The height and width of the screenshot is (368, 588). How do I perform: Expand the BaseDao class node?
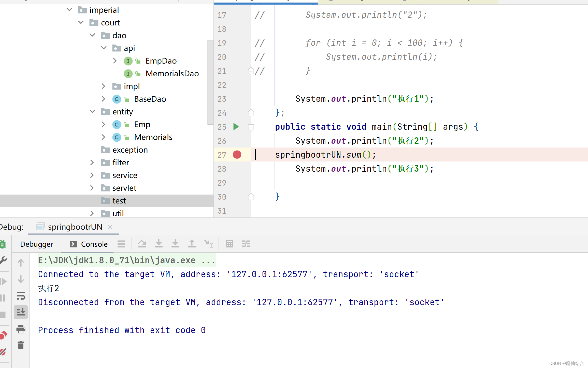(103, 99)
